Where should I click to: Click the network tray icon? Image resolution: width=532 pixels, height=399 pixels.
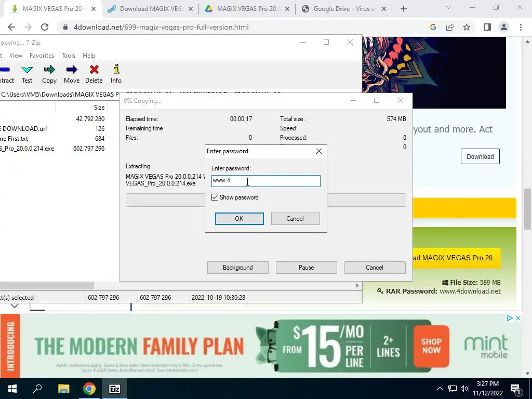pos(453,389)
